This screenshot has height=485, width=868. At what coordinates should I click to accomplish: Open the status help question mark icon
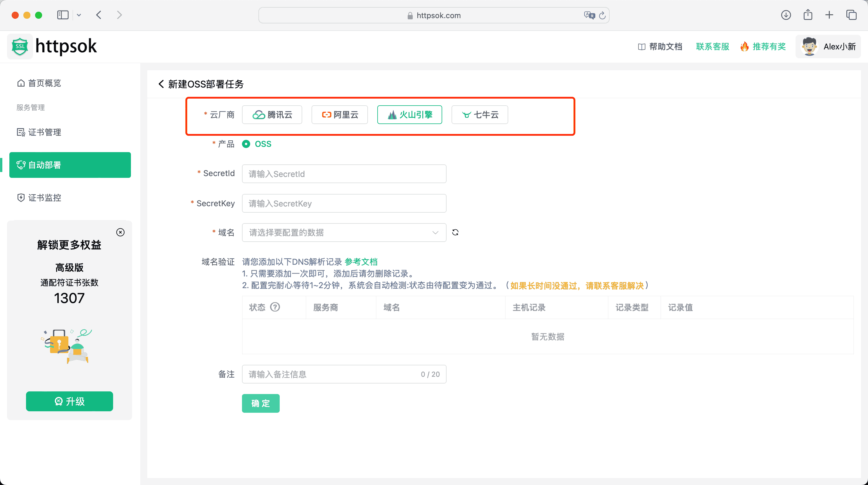276,307
